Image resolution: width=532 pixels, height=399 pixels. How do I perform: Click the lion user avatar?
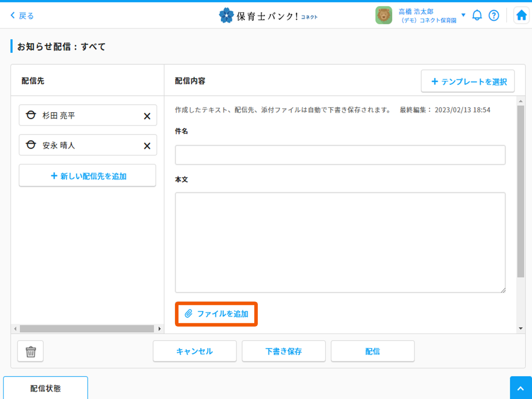click(x=383, y=15)
